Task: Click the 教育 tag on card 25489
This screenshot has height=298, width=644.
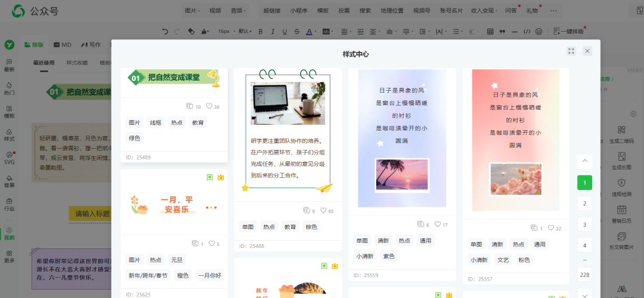Action: pos(198,122)
